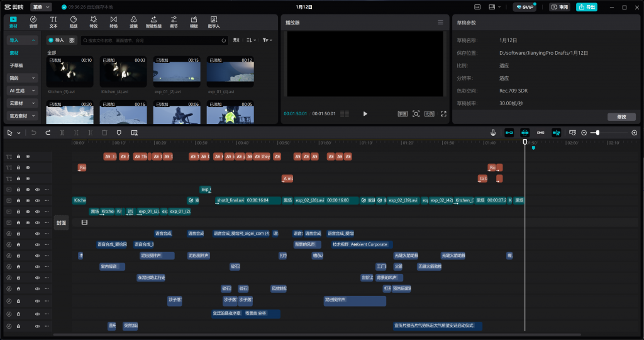Click the timeline zoom slider handle
Viewport: 644px width, 340px height.
597,133
